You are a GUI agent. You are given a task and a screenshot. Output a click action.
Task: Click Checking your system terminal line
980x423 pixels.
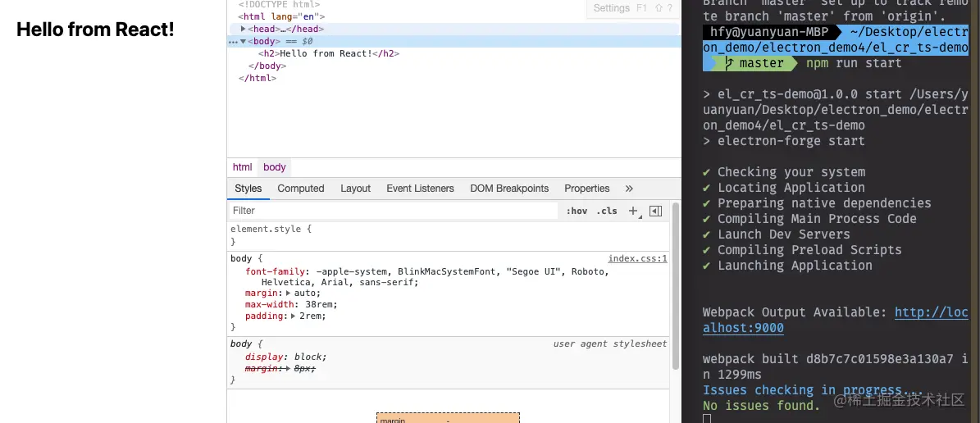[x=784, y=172]
